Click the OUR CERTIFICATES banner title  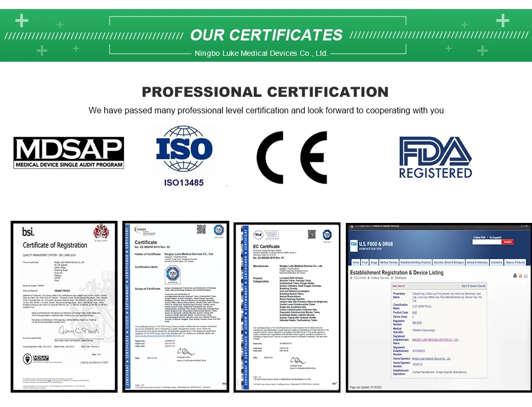click(267, 35)
